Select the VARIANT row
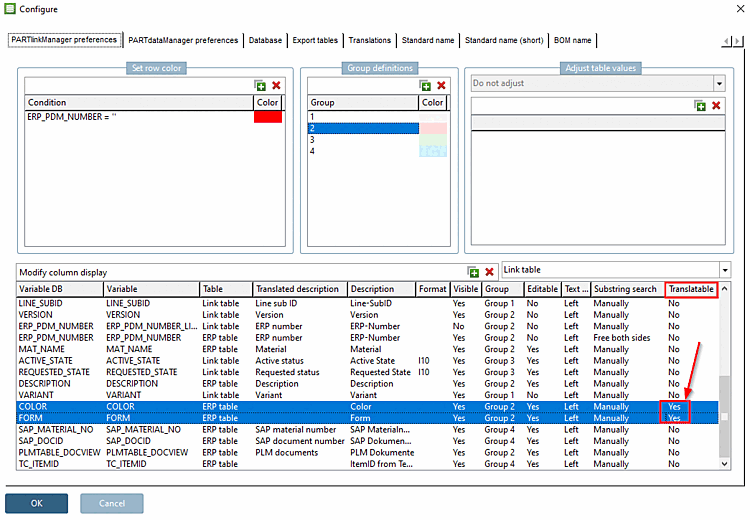Image resolution: width=750 pixels, height=520 pixels. click(367, 395)
